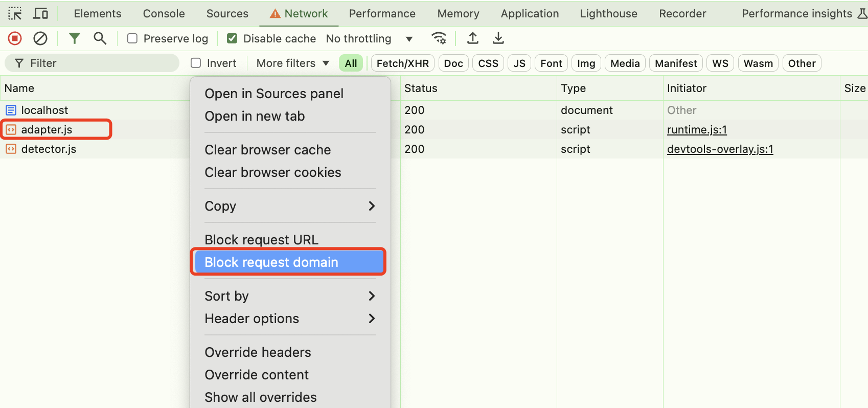868x408 pixels.
Task: Click the detector.js script icon
Action: point(11,149)
